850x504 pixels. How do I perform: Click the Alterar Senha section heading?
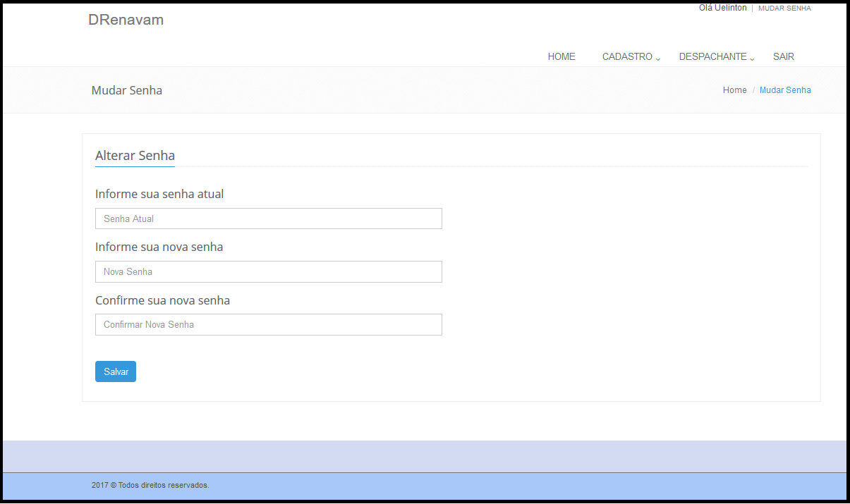point(135,156)
